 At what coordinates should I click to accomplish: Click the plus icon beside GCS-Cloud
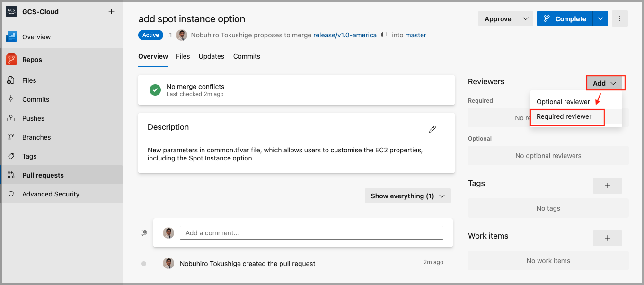[111, 11]
